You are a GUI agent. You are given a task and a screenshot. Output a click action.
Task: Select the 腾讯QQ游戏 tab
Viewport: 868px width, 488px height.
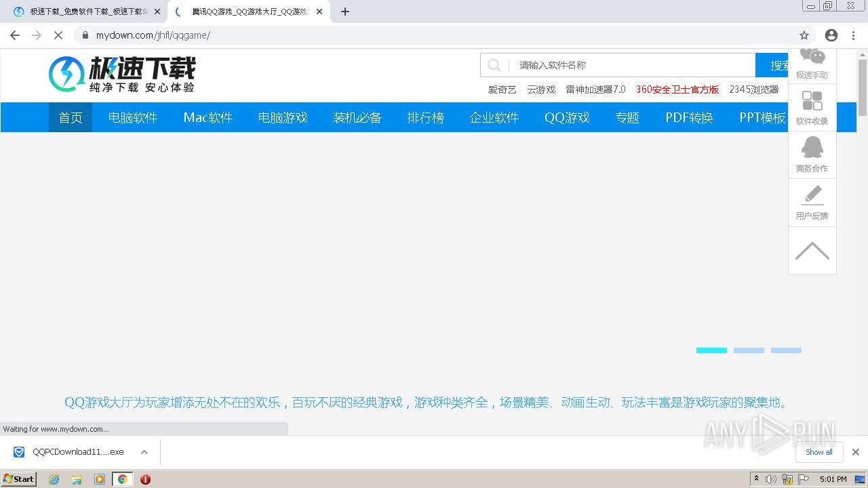(x=249, y=12)
